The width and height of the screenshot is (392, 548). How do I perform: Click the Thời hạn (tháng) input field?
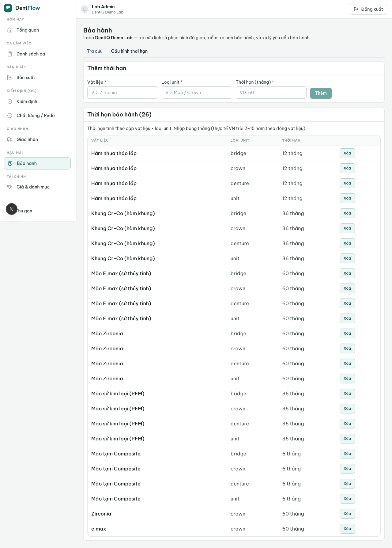pyautogui.click(x=271, y=93)
